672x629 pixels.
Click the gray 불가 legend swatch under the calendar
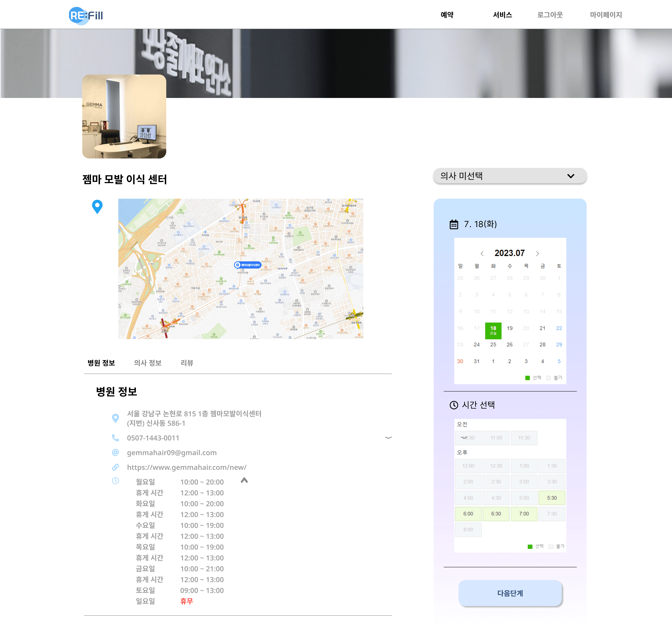pyautogui.click(x=548, y=378)
